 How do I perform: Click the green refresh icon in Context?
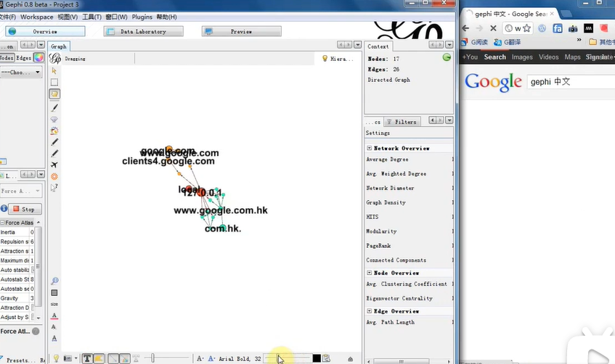(447, 57)
